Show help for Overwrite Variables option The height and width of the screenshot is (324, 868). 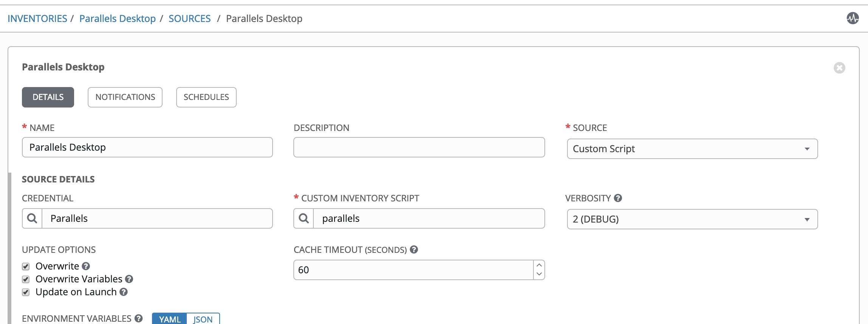[129, 279]
